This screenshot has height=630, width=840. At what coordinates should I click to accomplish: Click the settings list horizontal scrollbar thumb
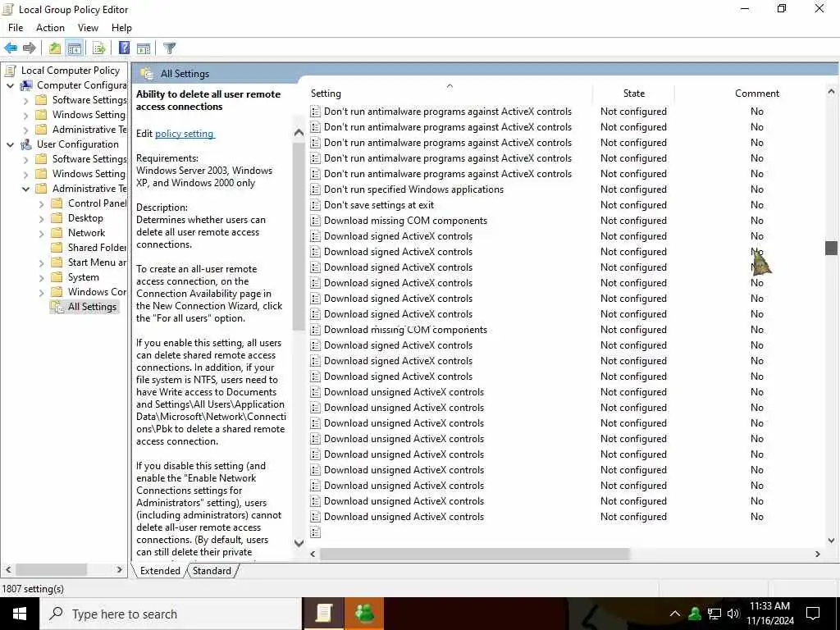pos(475,554)
